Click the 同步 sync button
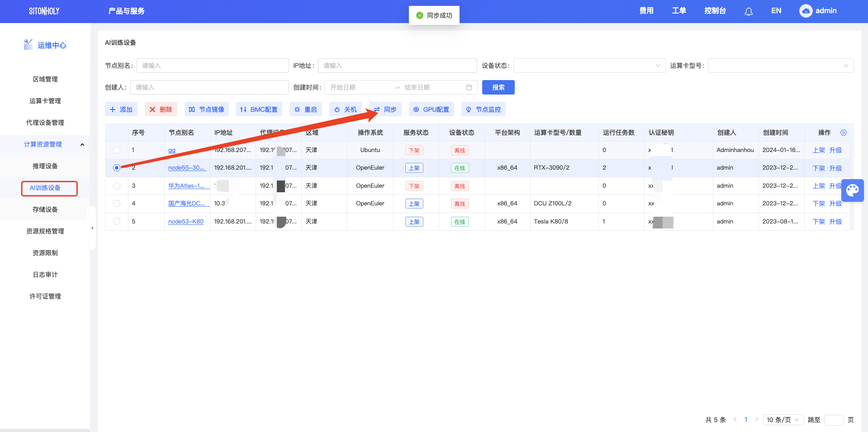Image resolution: width=868 pixels, height=432 pixels. coord(385,109)
